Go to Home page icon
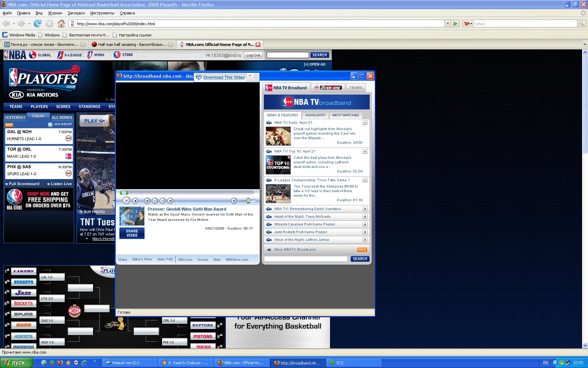Viewport: 588px width, 368px height. pyautogui.click(x=61, y=23)
